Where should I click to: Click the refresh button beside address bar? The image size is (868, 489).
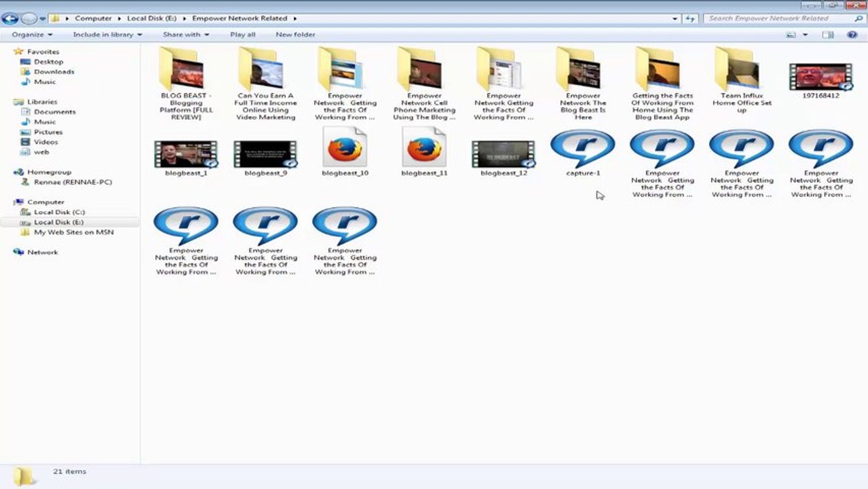tap(691, 18)
